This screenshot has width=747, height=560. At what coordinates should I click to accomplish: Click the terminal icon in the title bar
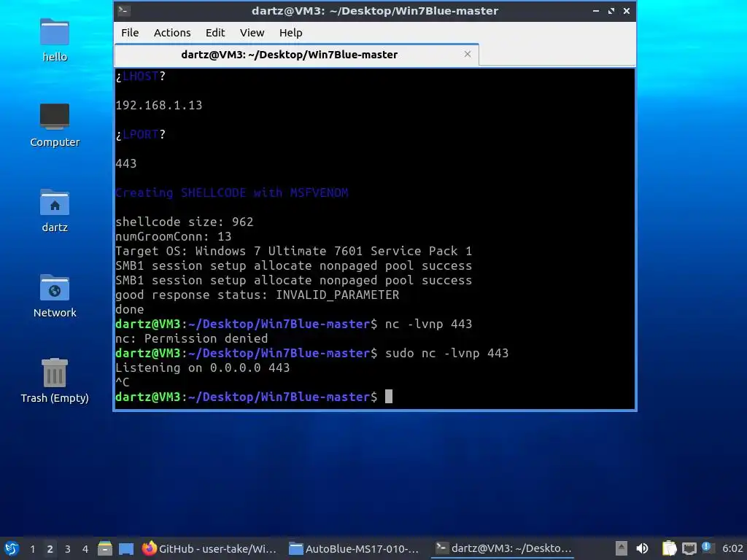click(124, 10)
